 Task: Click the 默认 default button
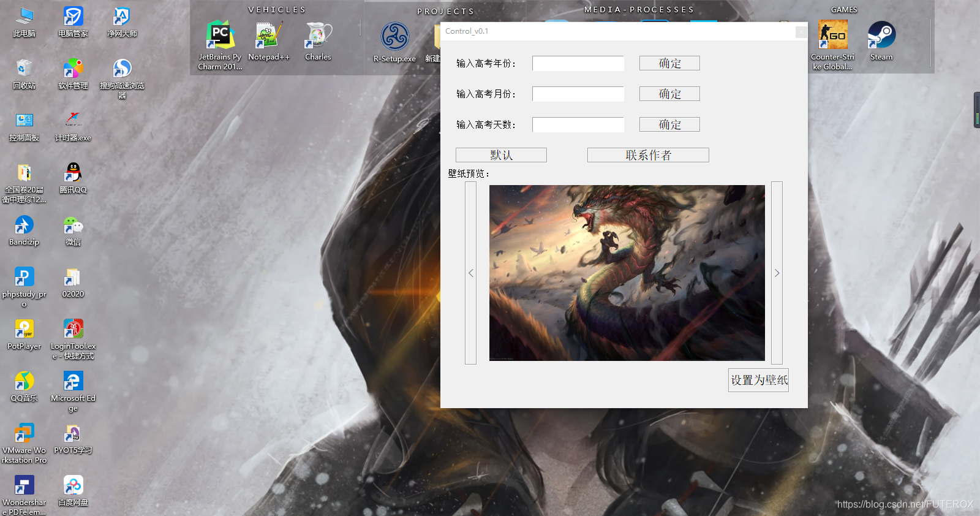pyautogui.click(x=501, y=155)
